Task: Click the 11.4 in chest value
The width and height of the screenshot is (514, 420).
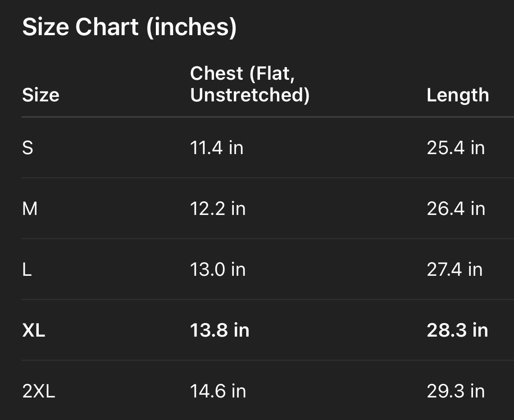Action: [217, 148]
